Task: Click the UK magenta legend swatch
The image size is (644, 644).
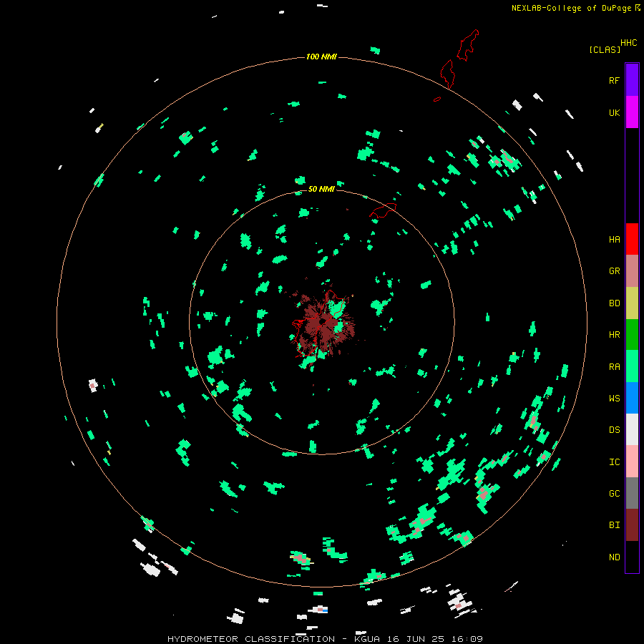Action: pos(632,112)
